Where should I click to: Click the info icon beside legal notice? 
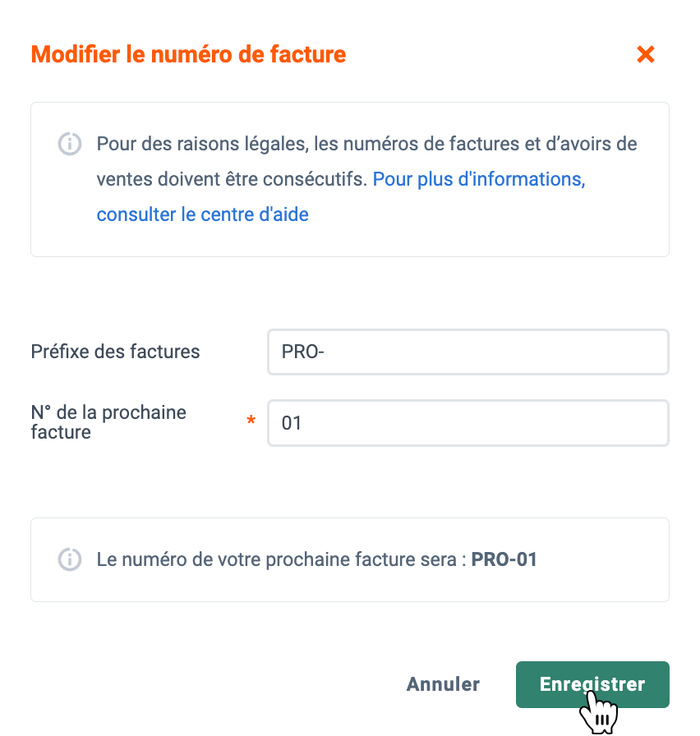click(x=70, y=144)
